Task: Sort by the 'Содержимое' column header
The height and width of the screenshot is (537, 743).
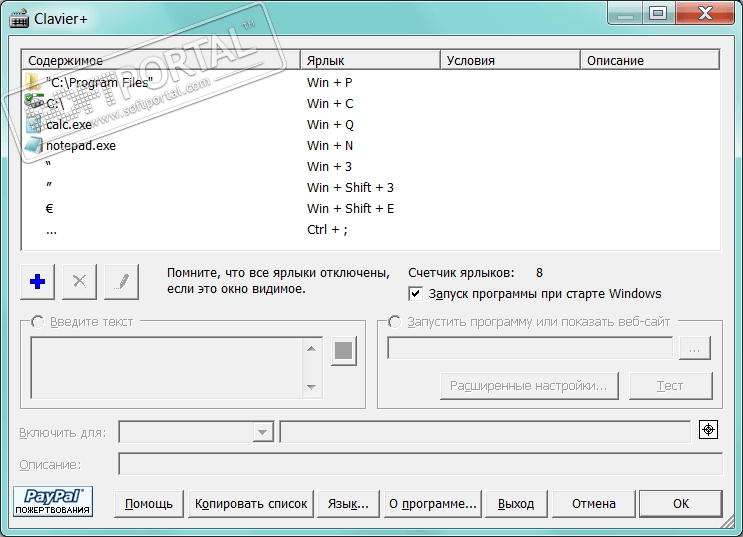Action: tap(161, 61)
